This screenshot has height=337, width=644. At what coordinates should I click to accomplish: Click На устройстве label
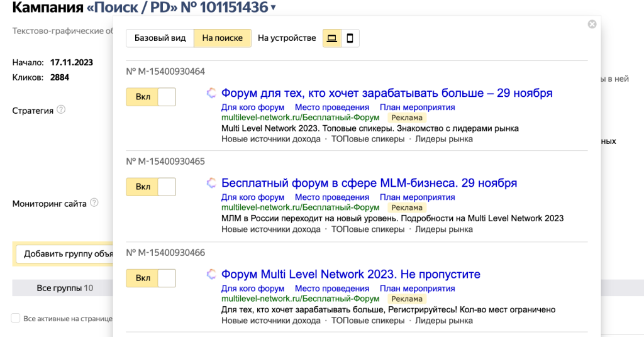point(287,38)
